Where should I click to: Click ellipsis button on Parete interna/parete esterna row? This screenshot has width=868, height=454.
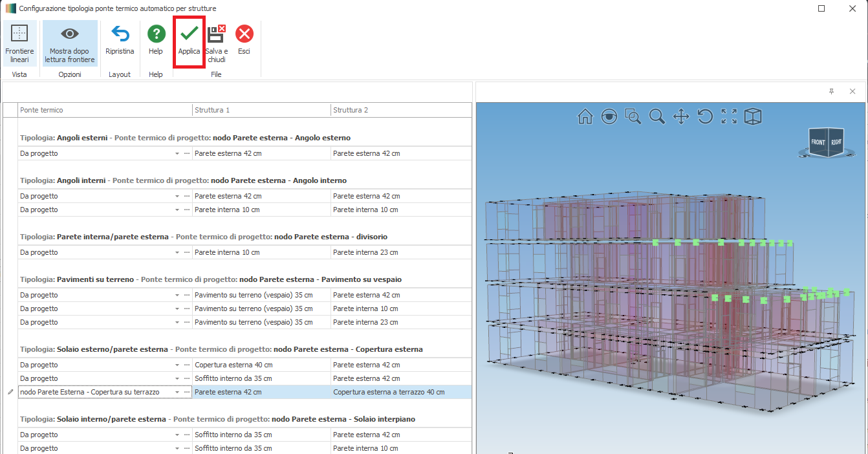(x=187, y=253)
